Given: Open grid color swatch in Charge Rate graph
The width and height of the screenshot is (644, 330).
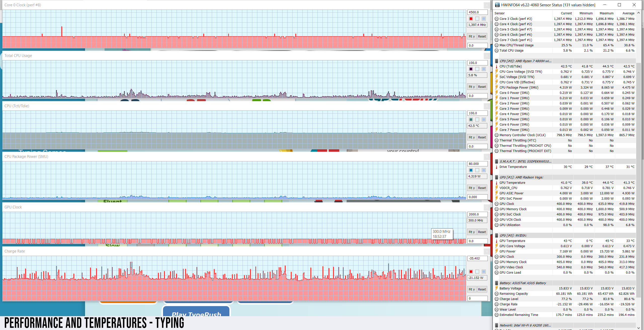Looking at the screenshot, I should [x=484, y=272].
